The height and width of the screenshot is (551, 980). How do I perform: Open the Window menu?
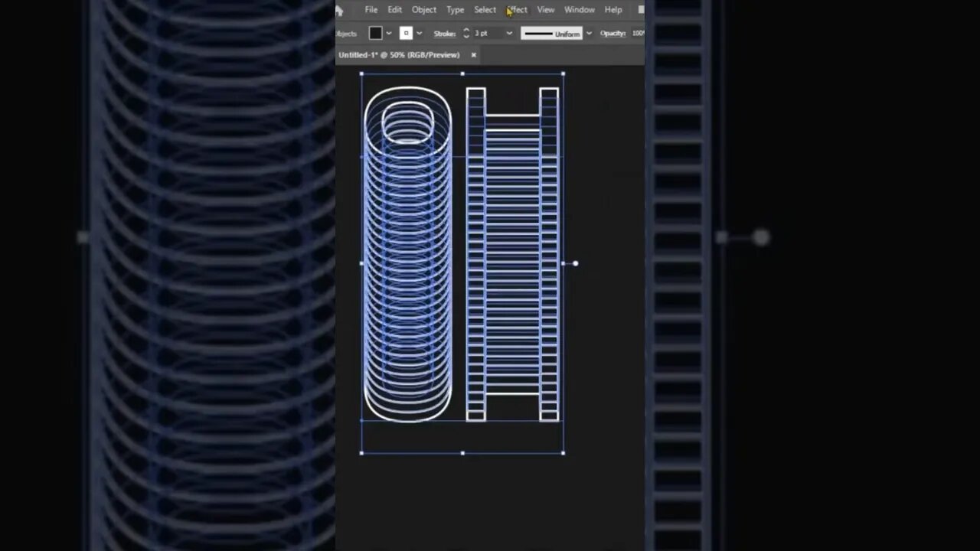tap(579, 10)
